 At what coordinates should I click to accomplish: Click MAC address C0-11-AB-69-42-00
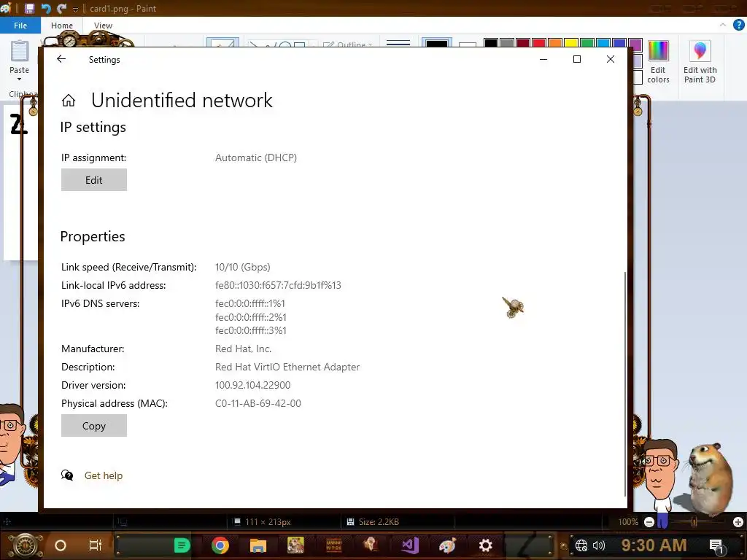click(258, 403)
